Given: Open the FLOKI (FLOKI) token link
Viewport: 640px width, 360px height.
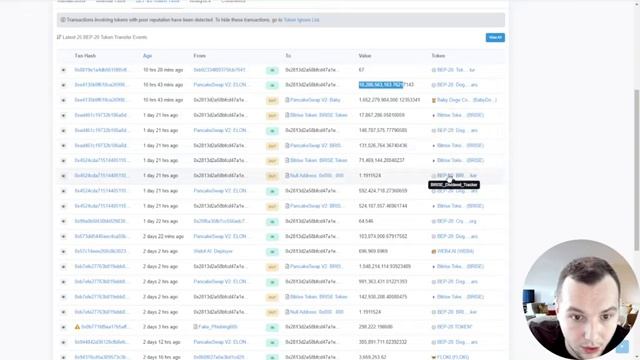Looking at the screenshot, I should click(x=453, y=357).
